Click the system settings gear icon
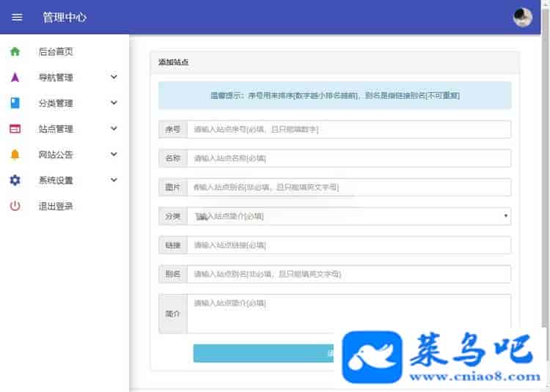The height and width of the screenshot is (392, 550). [15, 180]
